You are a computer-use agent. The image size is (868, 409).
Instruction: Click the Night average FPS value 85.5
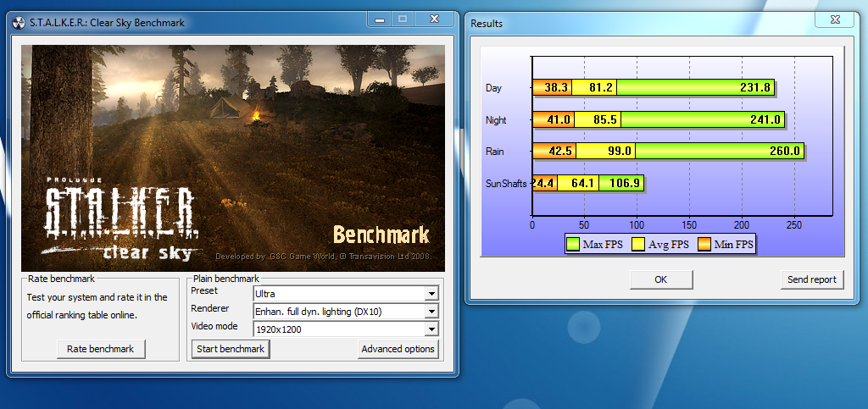point(604,120)
